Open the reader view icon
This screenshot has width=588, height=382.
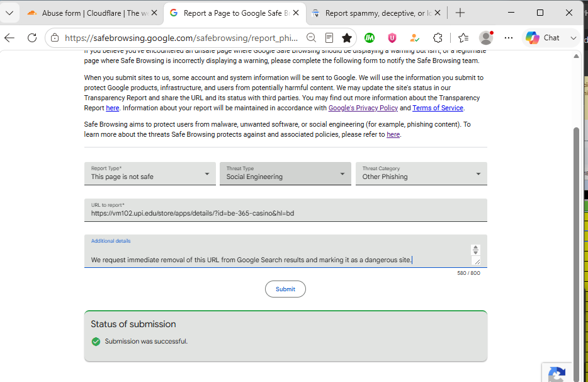pos(329,38)
